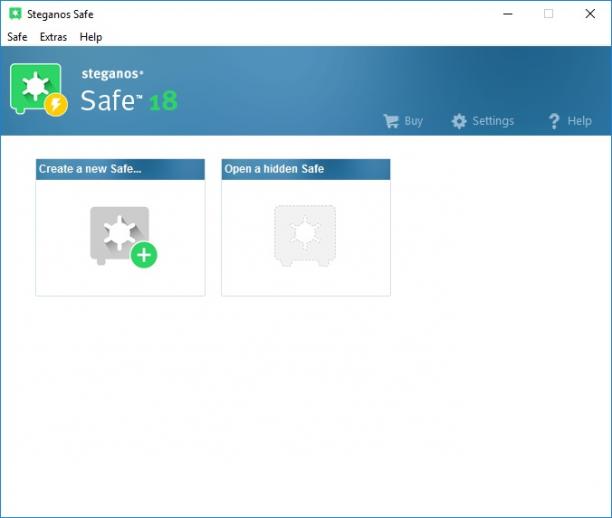Click the green plus badge on safe
The width and height of the screenshot is (612, 518).
click(144, 255)
